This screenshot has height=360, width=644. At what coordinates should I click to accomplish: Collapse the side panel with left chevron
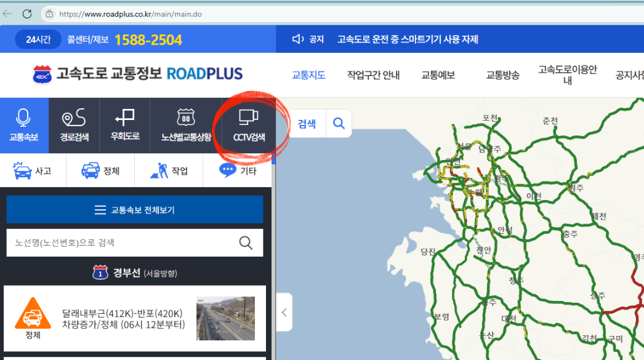click(284, 313)
